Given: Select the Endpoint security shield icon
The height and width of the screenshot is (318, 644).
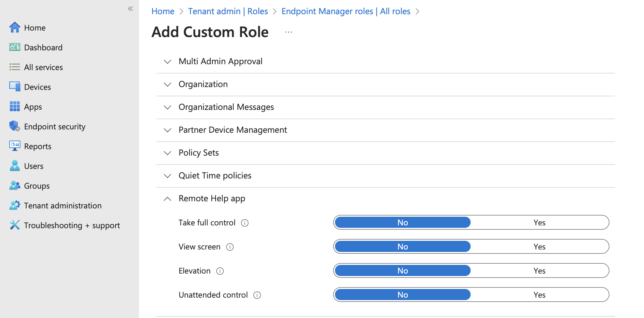Looking at the screenshot, I should (x=15, y=126).
